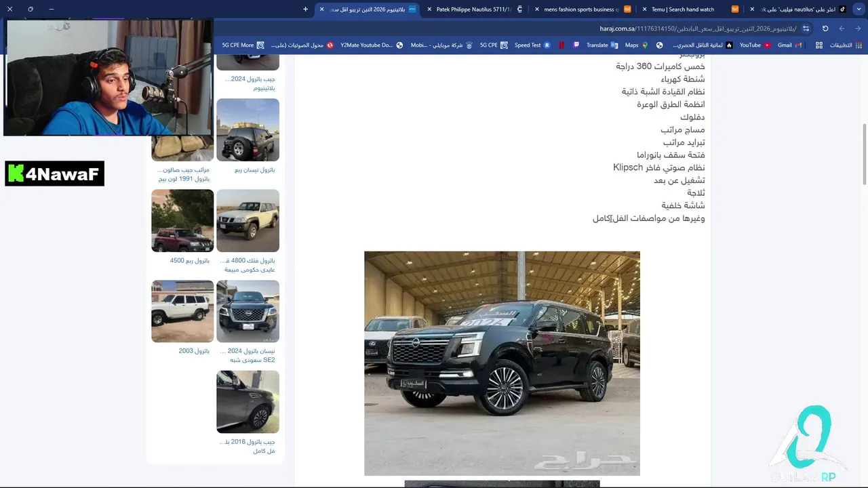
Task: Open the 5G CPE More bookmark
Action: pyautogui.click(x=243, y=45)
